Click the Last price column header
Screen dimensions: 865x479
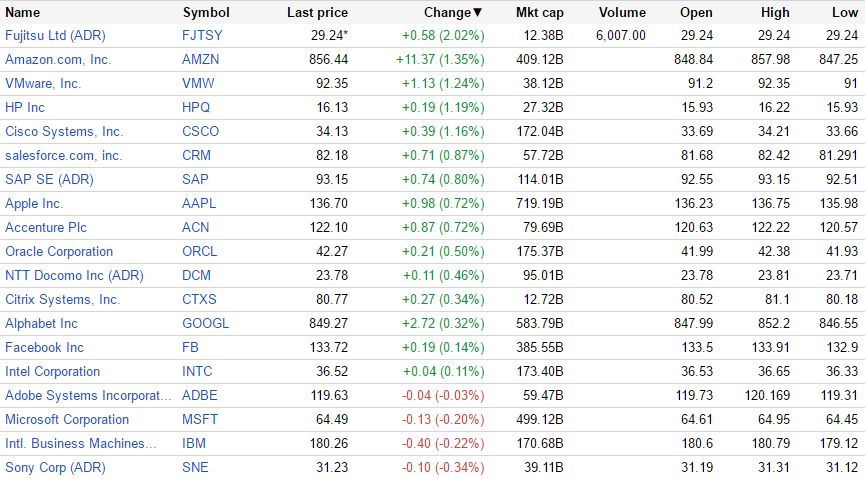tap(317, 13)
